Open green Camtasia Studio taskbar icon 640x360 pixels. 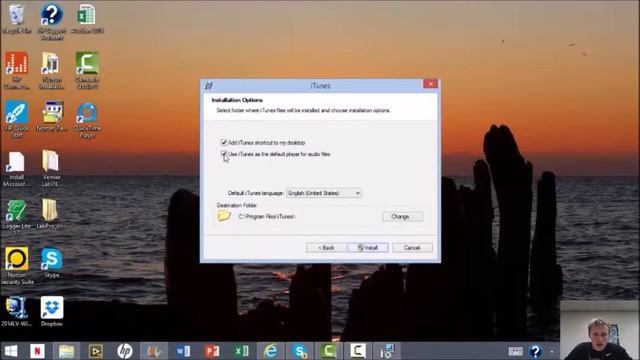click(329, 351)
